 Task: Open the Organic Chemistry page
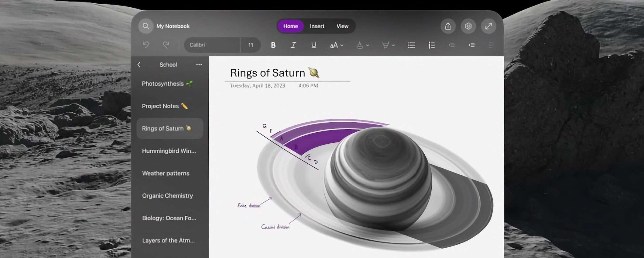click(x=170, y=196)
